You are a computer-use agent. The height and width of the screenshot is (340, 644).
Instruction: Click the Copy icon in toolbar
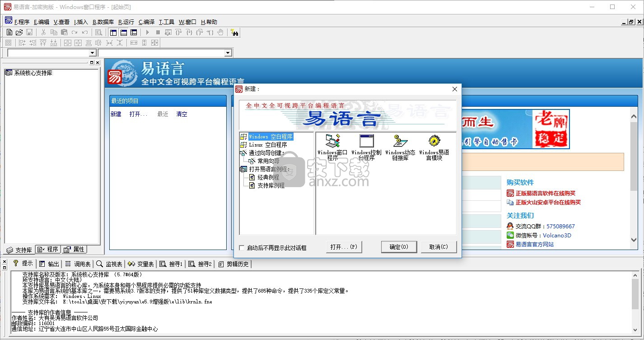point(54,32)
